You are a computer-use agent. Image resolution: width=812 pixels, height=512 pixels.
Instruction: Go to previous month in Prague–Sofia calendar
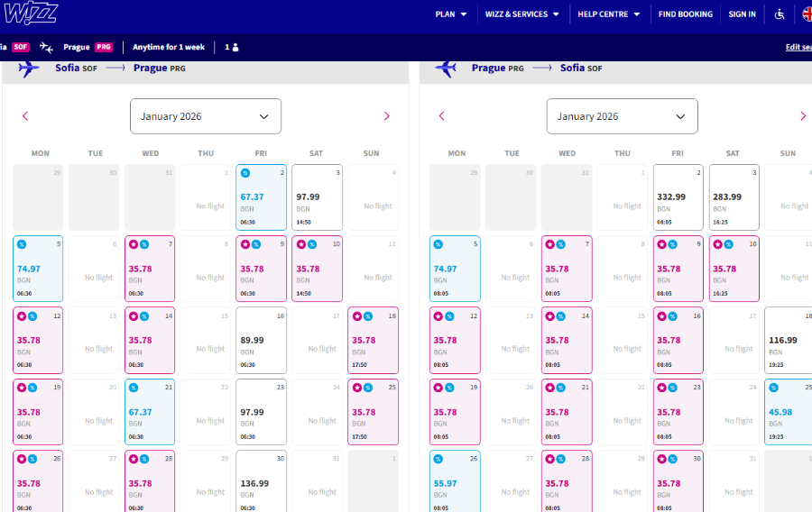[442, 116]
